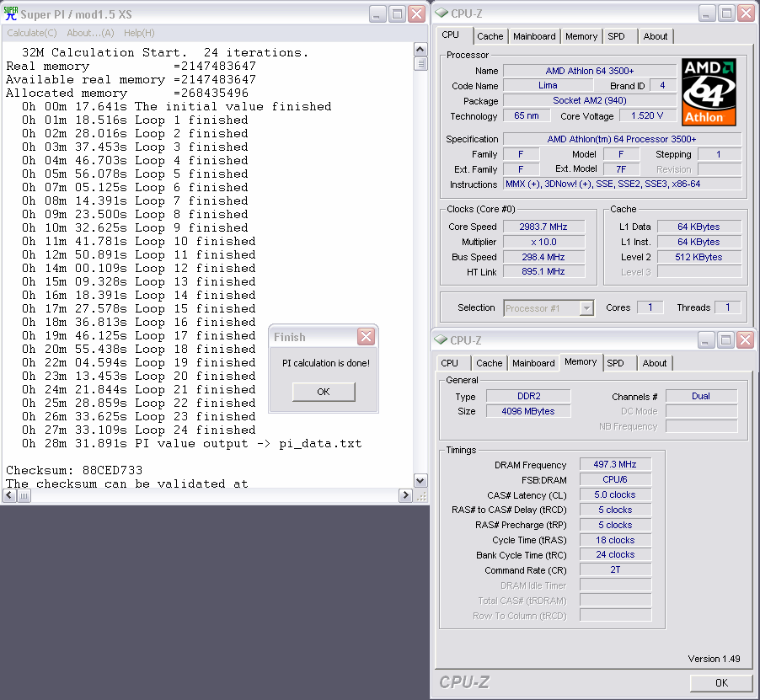Click lower CPU-Z window title icon

pyautogui.click(x=441, y=339)
